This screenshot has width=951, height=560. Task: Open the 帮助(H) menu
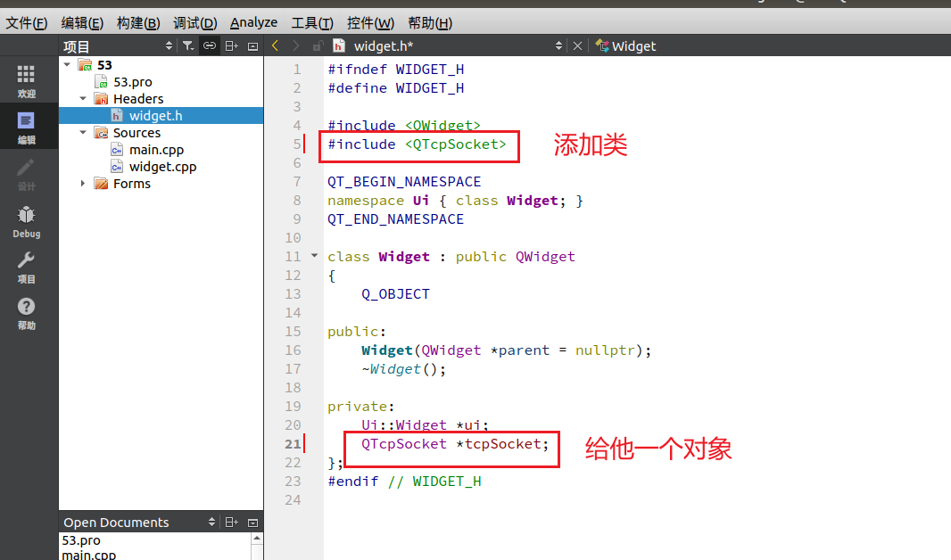tap(430, 23)
